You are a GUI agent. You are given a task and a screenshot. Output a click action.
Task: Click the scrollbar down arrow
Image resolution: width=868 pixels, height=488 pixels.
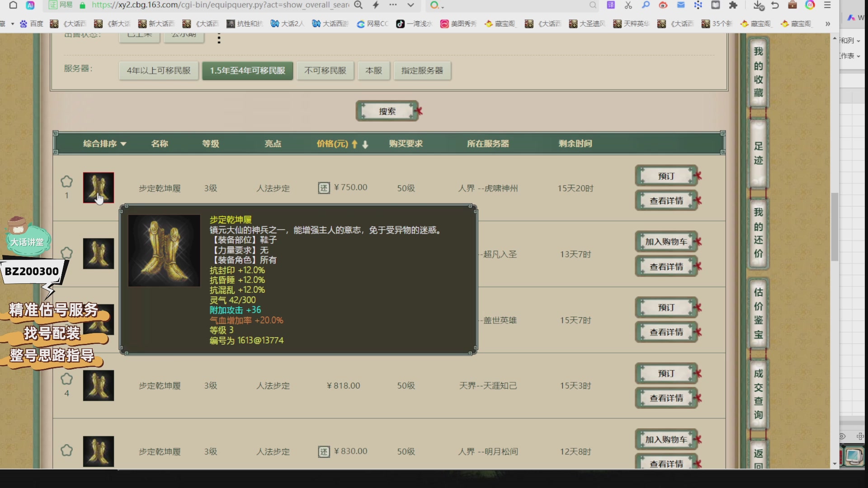click(x=835, y=464)
